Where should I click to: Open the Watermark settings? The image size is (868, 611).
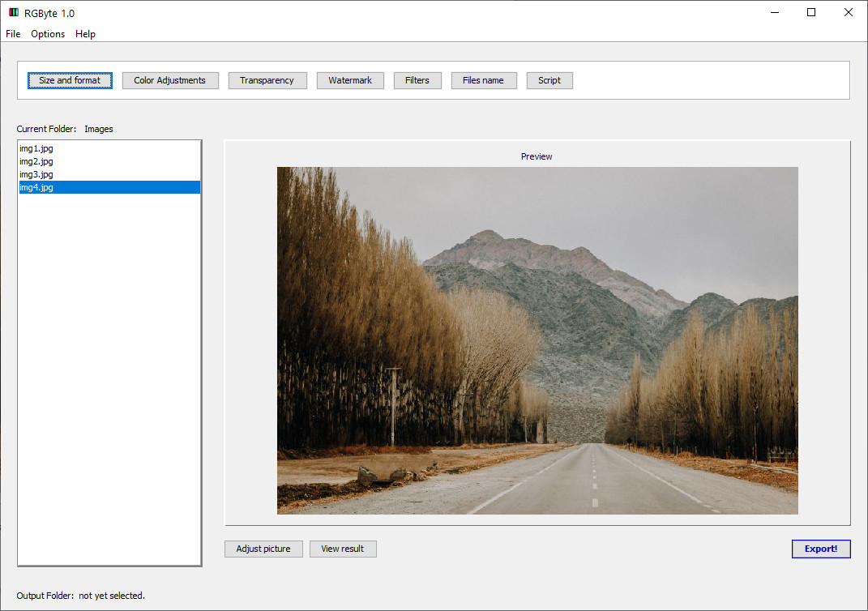click(x=350, y=80)
